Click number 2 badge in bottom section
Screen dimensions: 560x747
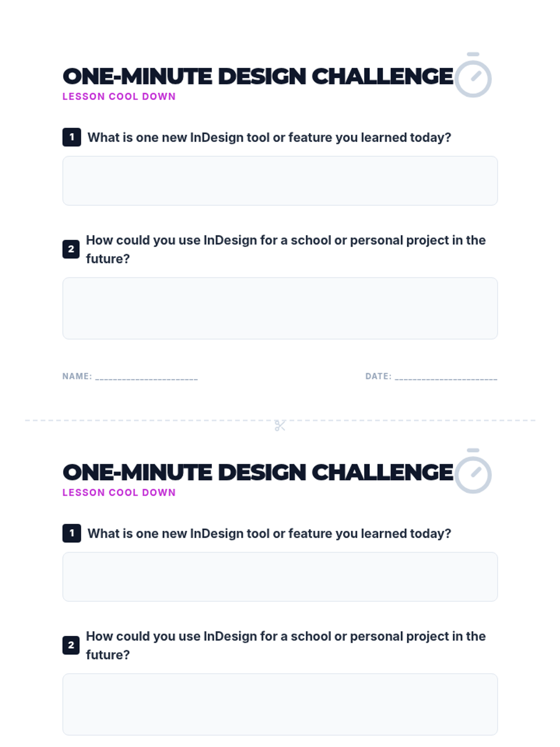pyautogui.click(x=71, y=645)
